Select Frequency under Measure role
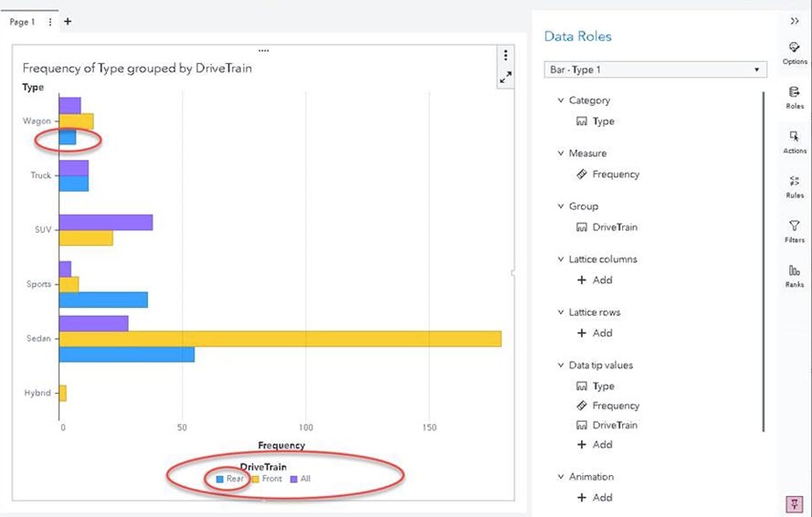This screenshot has width=812, height=517. pos(616,174)
